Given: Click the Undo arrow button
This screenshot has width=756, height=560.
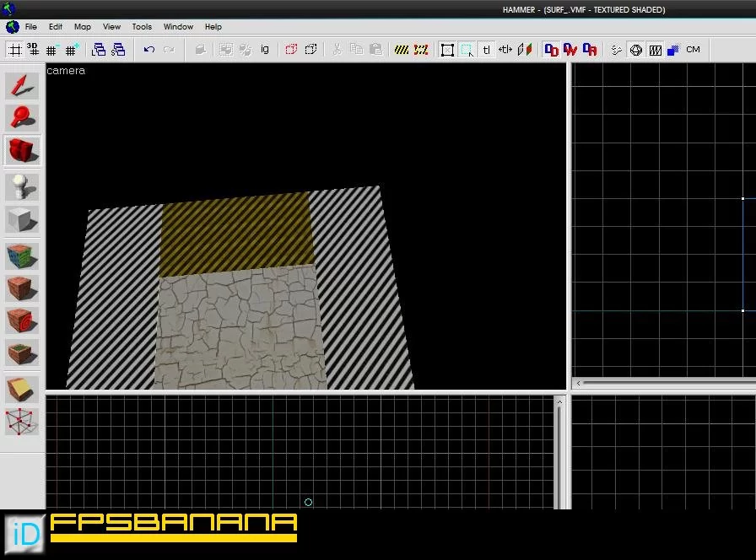Looking at the screenshot, I should click(149, 50).
